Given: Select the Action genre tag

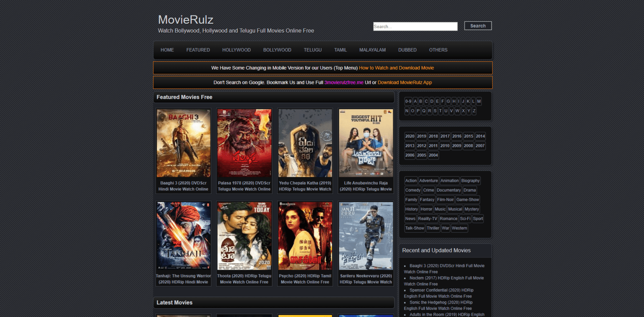Looking at the screenshot, I should tap(411, 181).
